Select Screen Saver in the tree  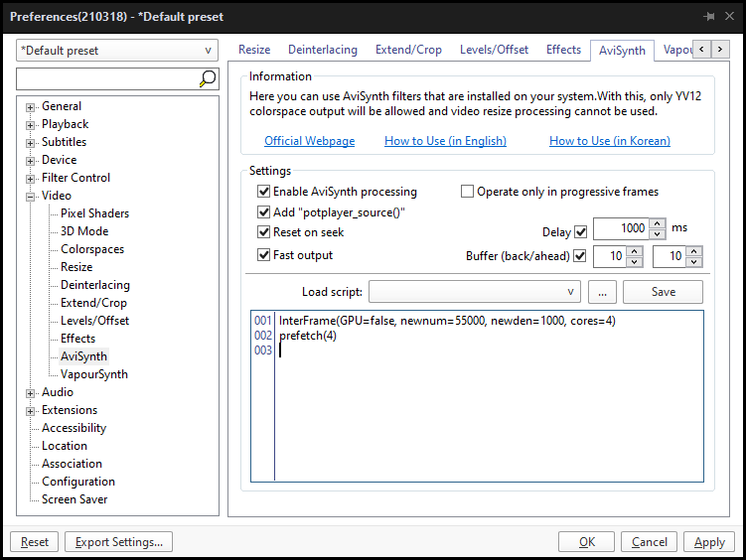75,499
